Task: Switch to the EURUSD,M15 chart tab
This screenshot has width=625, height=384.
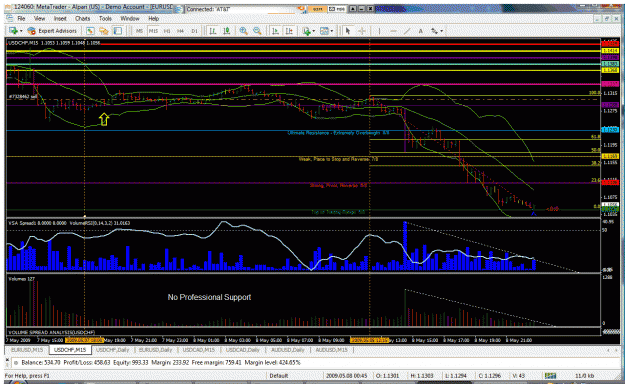Action: tap(27, 350)
